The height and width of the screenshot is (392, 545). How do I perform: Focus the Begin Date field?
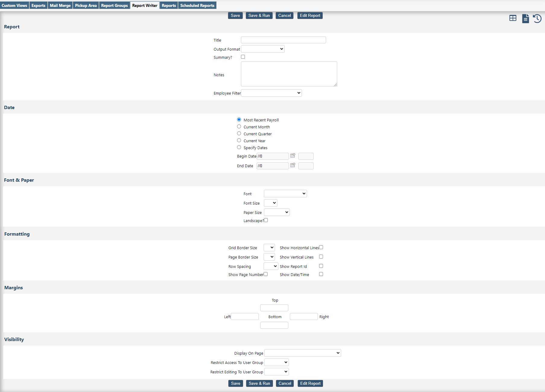pyautogui.click(x=273, y=156)
